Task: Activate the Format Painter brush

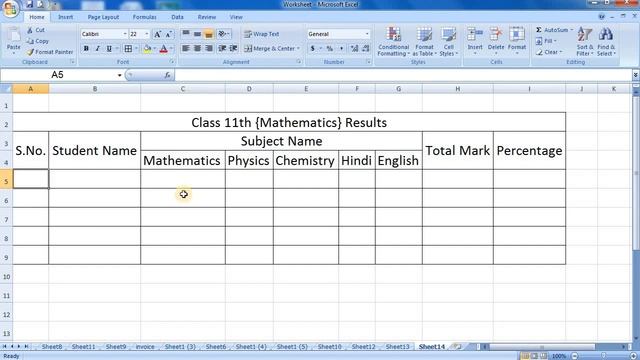Action: coord(50,52)
